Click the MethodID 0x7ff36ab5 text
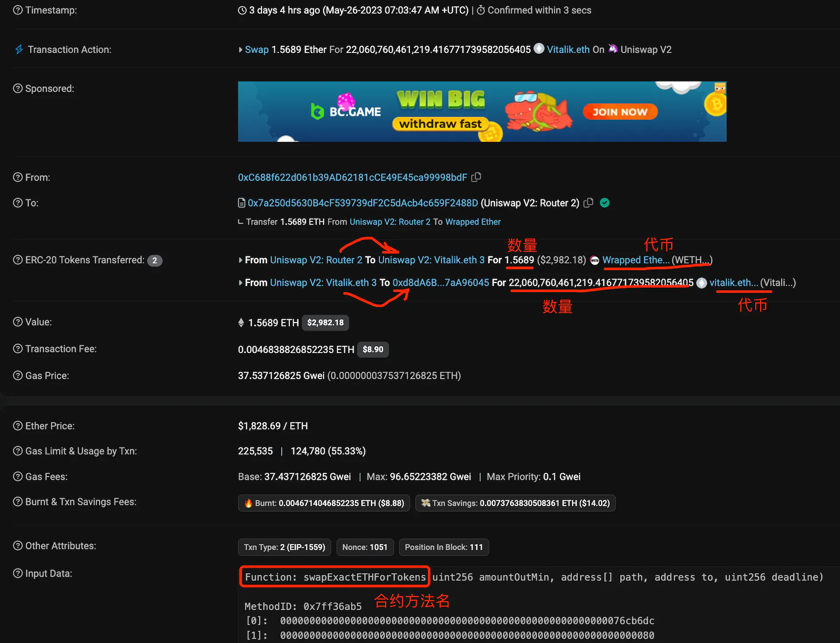Screen dimensions: 840x643 click(303, 607)
